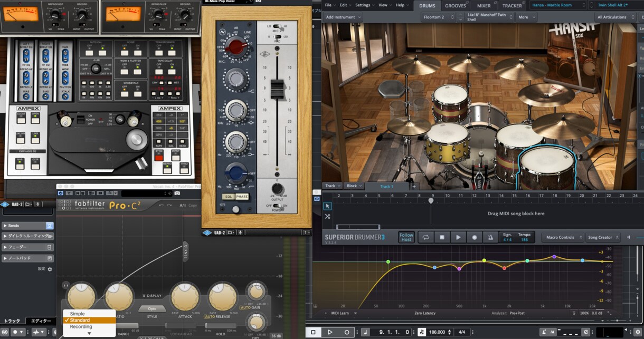This screenshot has height=339, width=644.
Task: Switch to TRACKER tab
Action: click(x=512, y=6)
